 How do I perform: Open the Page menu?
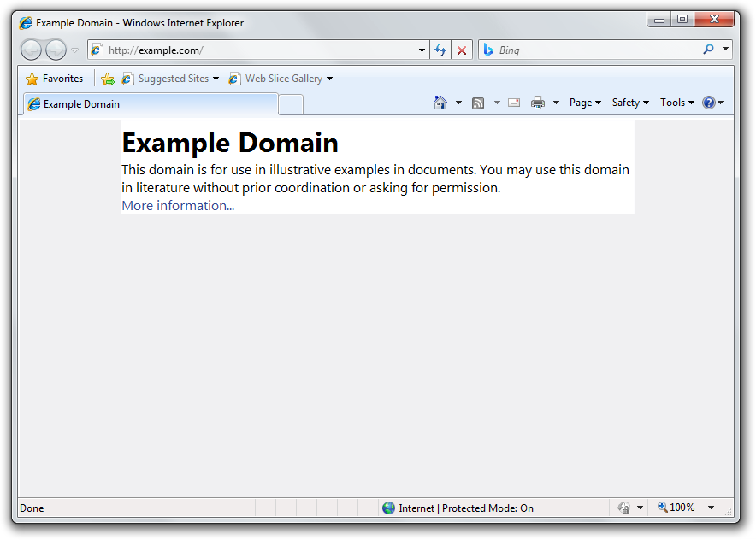coord(585,103)
